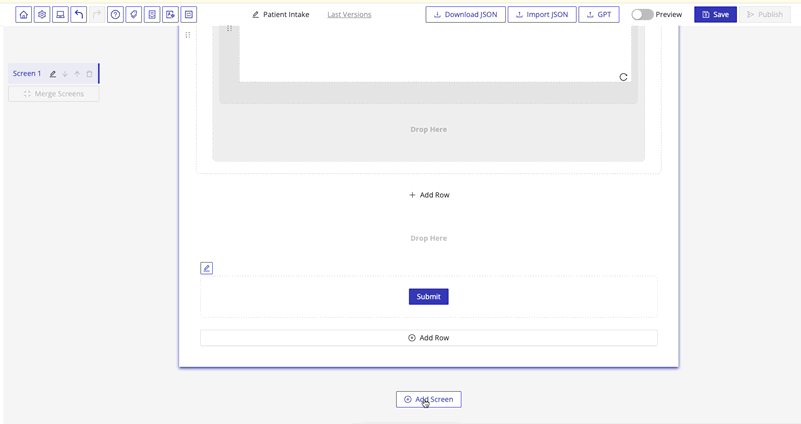Click the Patient Intake form title

[286, 15]
